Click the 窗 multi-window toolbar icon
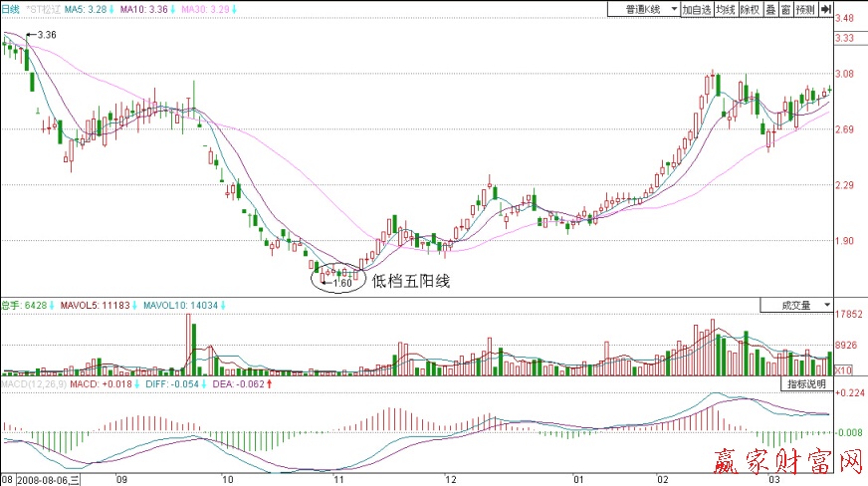Image resolution: width=868 pixels, height=486 pixels. point(786,9)
